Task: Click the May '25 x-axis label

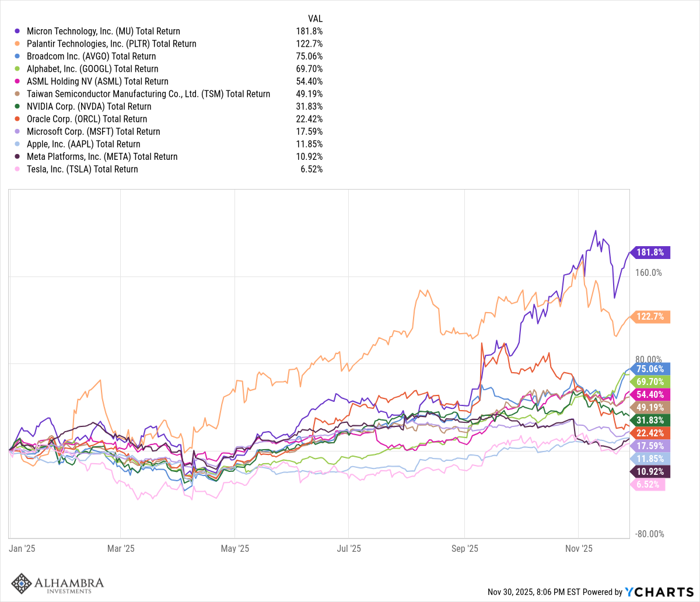Action: point(235,549)
